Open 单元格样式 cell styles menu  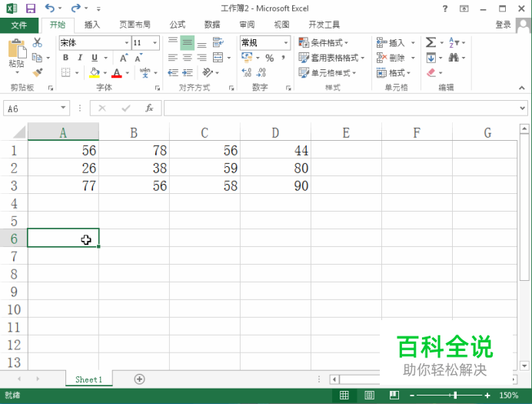(328, 72)
